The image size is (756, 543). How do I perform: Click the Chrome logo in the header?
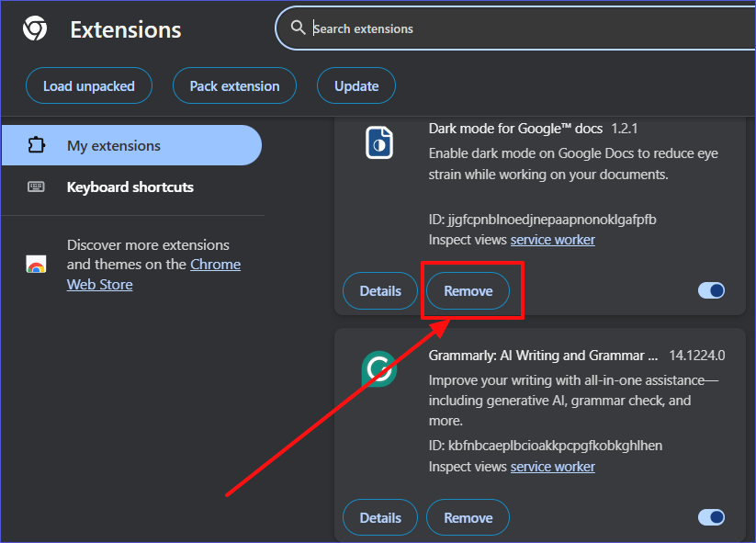point(35,28)
